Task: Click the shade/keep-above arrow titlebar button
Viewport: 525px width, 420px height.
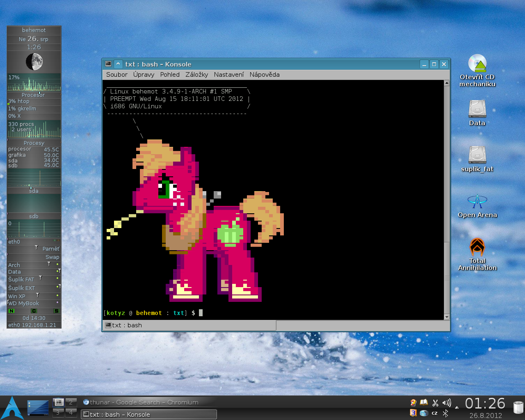Action: [118, 64]
